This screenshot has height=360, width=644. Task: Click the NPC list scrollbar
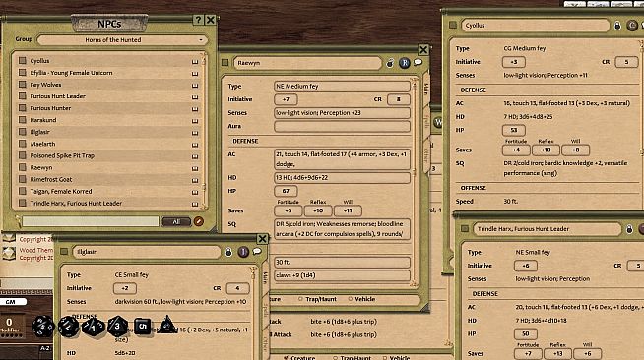tap(203, 131)
